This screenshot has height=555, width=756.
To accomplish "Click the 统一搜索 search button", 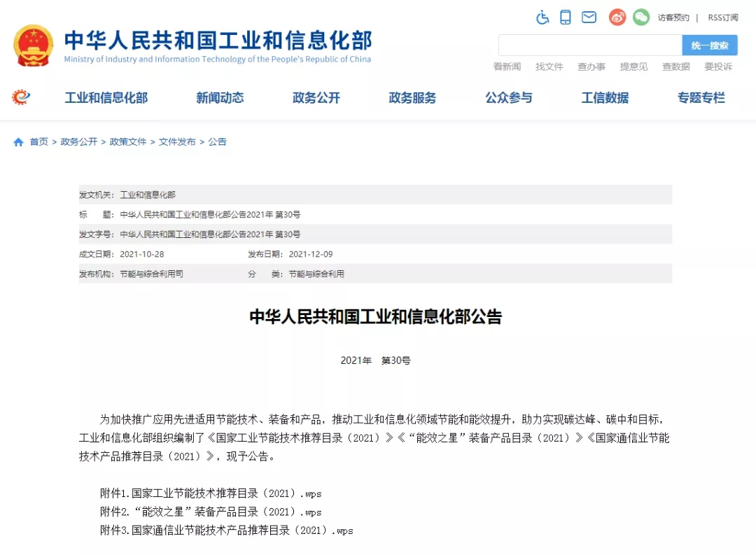I will coord(710,45).
